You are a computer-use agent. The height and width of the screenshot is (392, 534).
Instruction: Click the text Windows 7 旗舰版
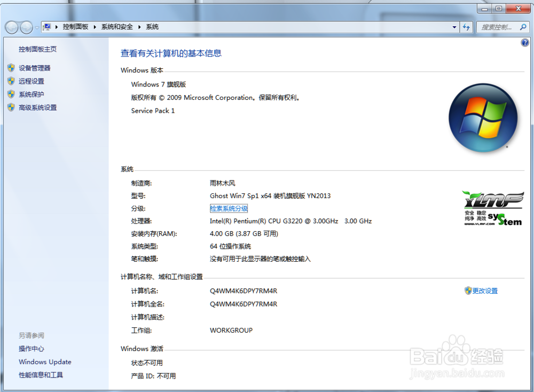[159, 84]
